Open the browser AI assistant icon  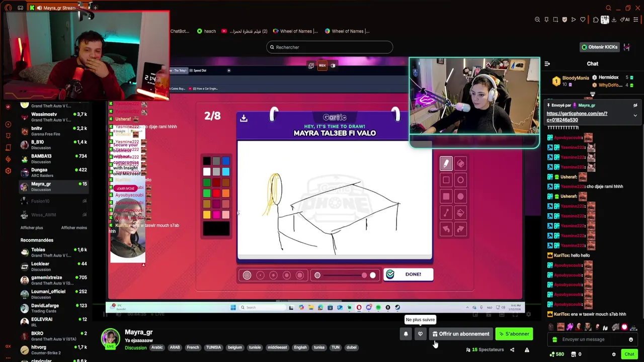(x=625, y=20)
